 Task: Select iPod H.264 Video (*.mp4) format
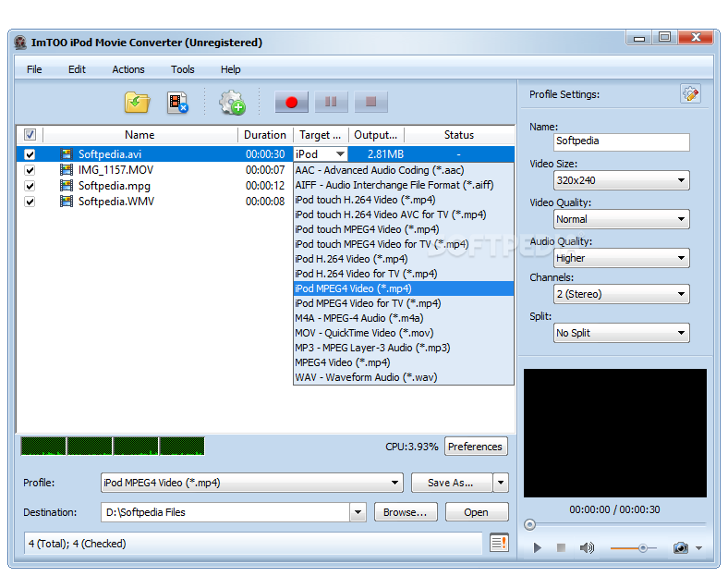pyautogui.click(x=404, y=259)
